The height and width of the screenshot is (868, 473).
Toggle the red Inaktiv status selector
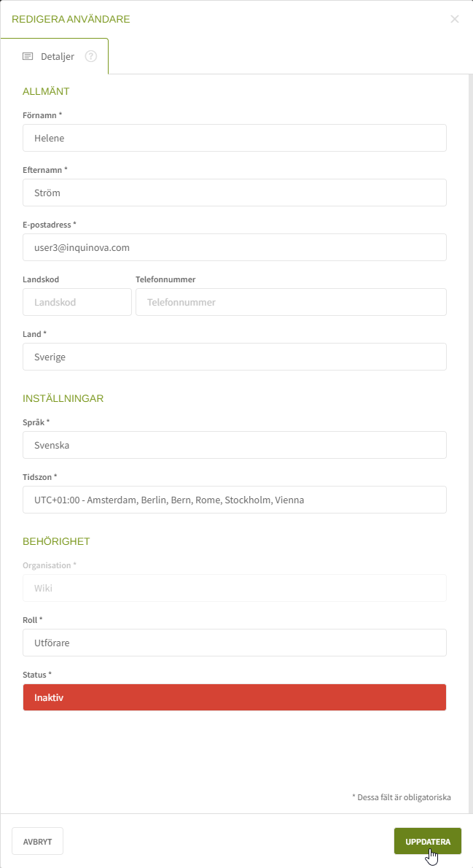(234, 697)
